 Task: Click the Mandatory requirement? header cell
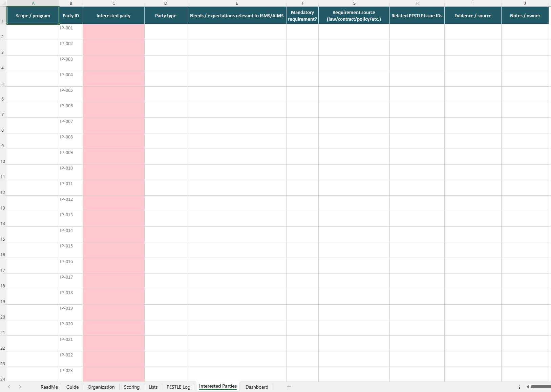pos(302,16)
